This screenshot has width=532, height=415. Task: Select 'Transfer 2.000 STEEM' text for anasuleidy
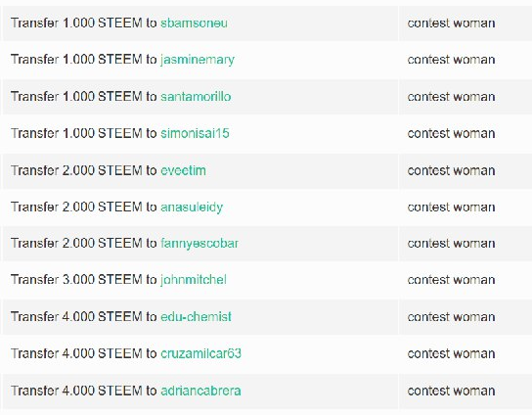(x=76, y=207)
